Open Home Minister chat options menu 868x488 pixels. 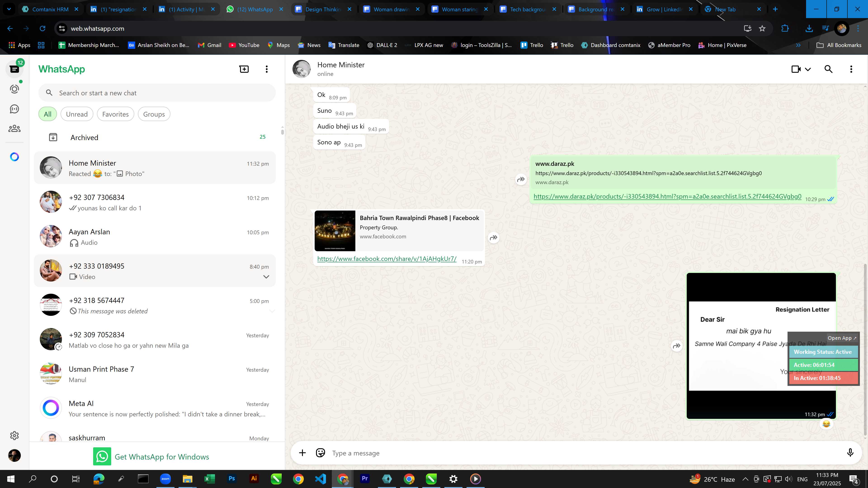point(851,69)
